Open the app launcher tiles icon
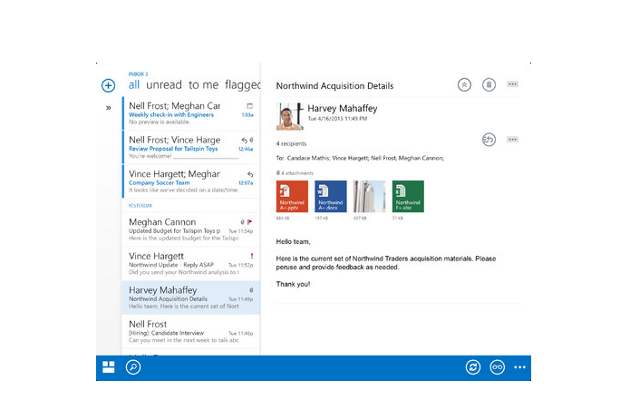The width and height of the screenshot is (620, 400). (108, 367)
